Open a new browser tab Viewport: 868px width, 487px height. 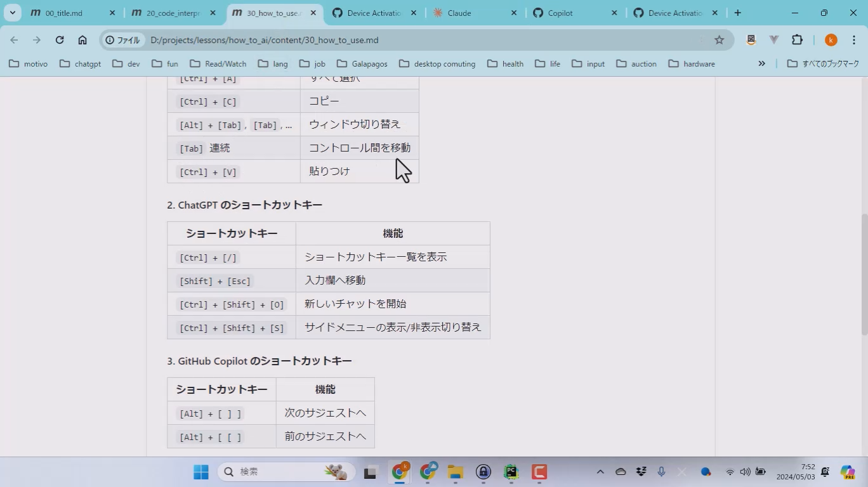tap(737, 13)
